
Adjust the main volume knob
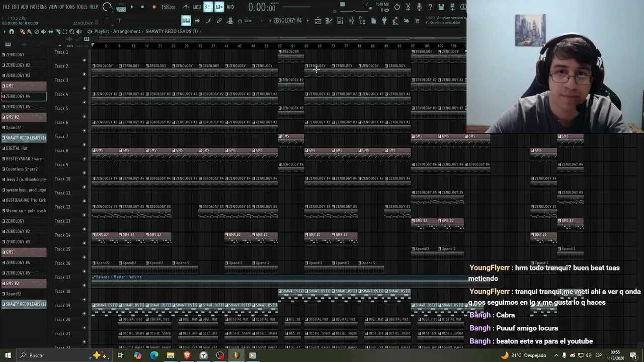(x=107, y=7)
